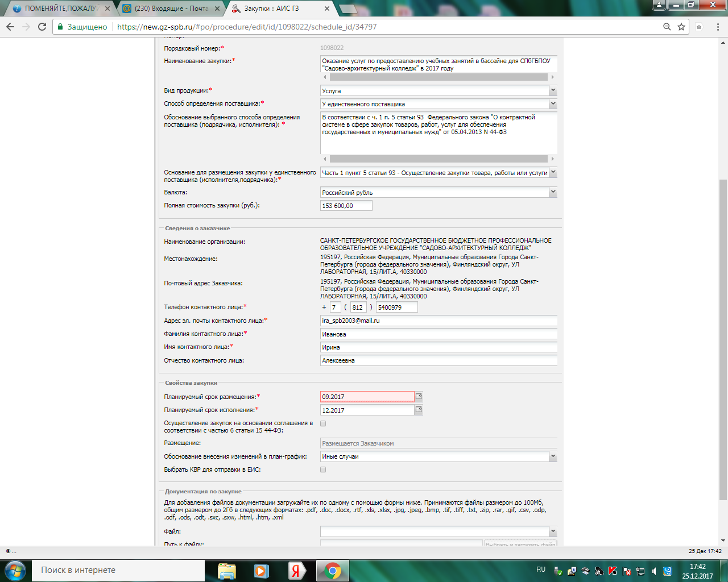
Task: Click the planned execution date field 12.2017
Action: (x=367, y=410)
